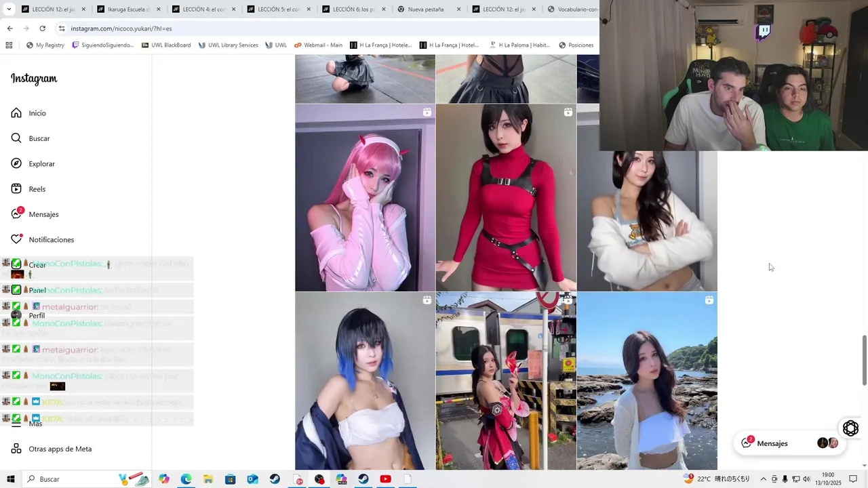Open Instagram Inicio home icon
Image resolution: width=868 pixels, height=488 pixels.
pyautogui.click(x=16, y=113)
